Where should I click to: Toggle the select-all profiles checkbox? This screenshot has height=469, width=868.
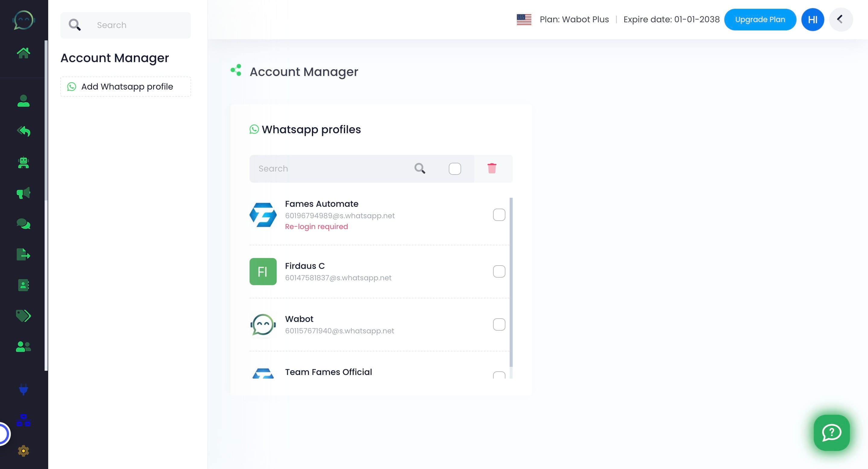454,168
